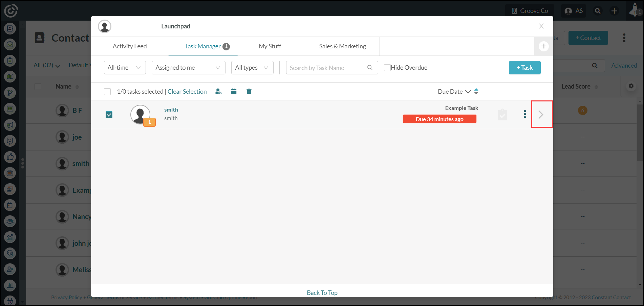644x306 pixels.
Task: Add a new Launchpad tab with plus button
Action: coord(544,46)
